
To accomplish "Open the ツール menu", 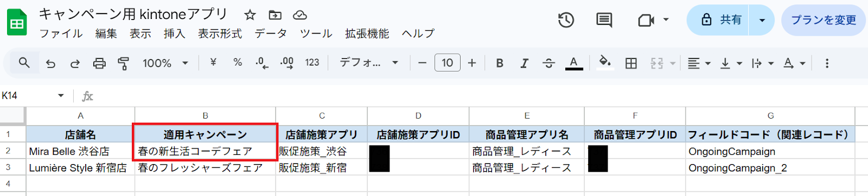I will click(316, 34).
